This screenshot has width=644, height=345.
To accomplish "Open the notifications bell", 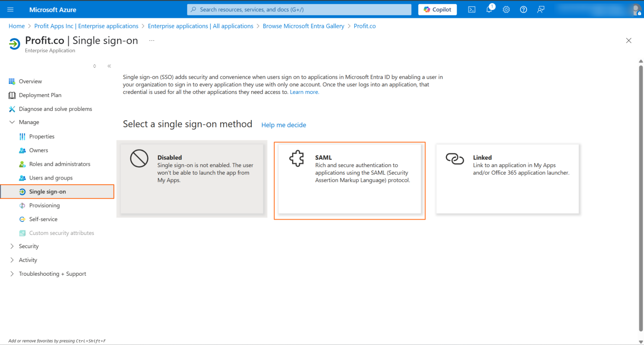I will 489,9.
